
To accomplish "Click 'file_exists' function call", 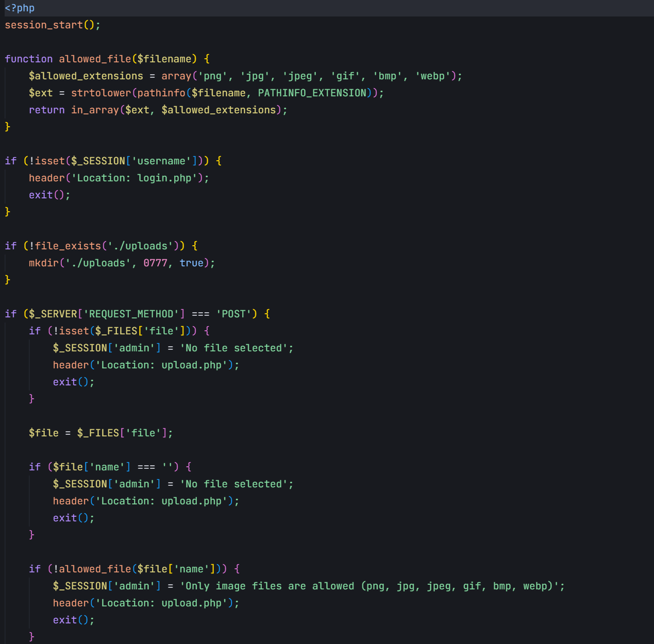I will pyautogui.click(x=68, y=246).
